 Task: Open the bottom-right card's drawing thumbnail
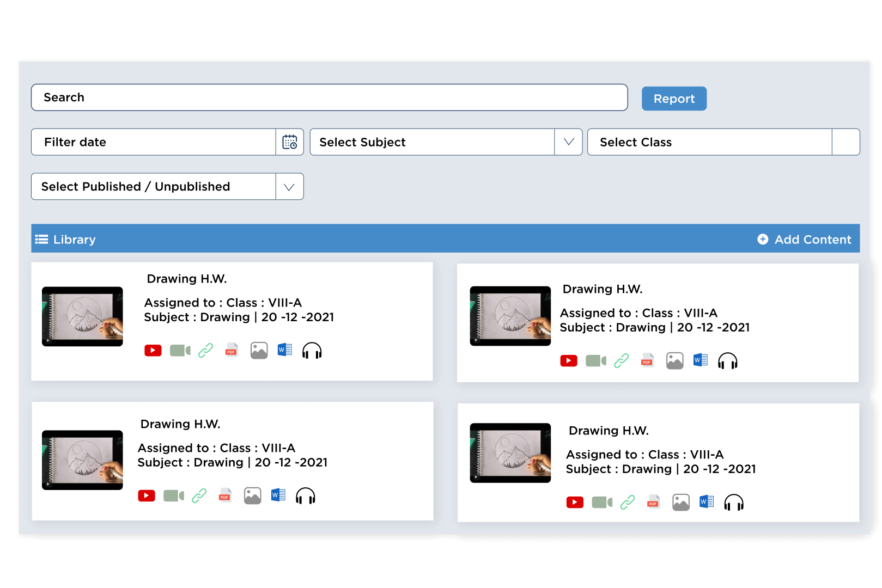pyautogui.click(x=510, y=453)
